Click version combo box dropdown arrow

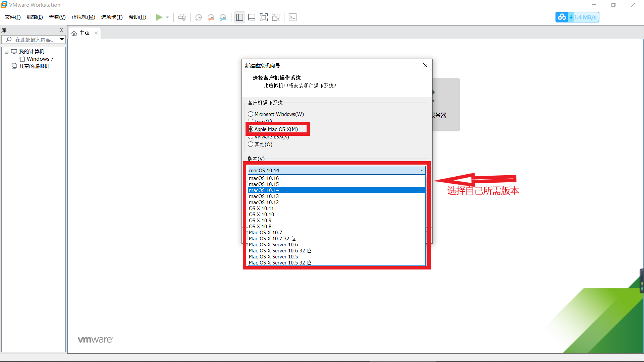[x=422, y=170]
